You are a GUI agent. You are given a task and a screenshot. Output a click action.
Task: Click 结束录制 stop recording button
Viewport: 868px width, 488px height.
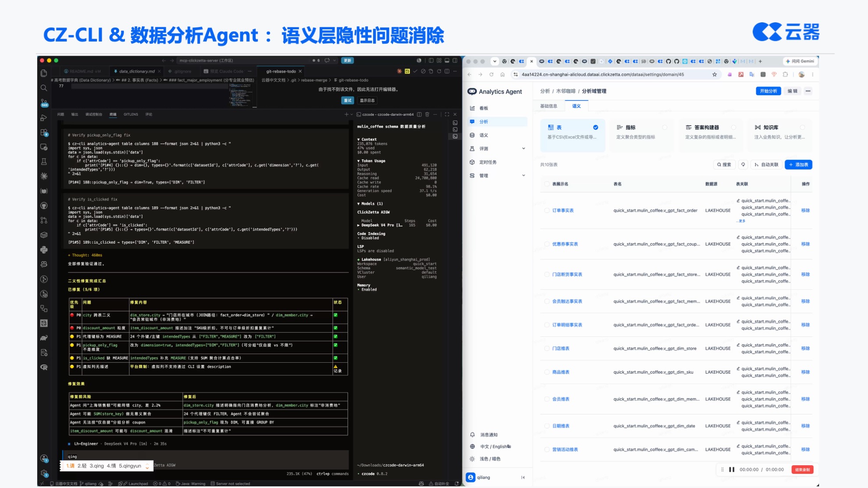click(802, 470)
